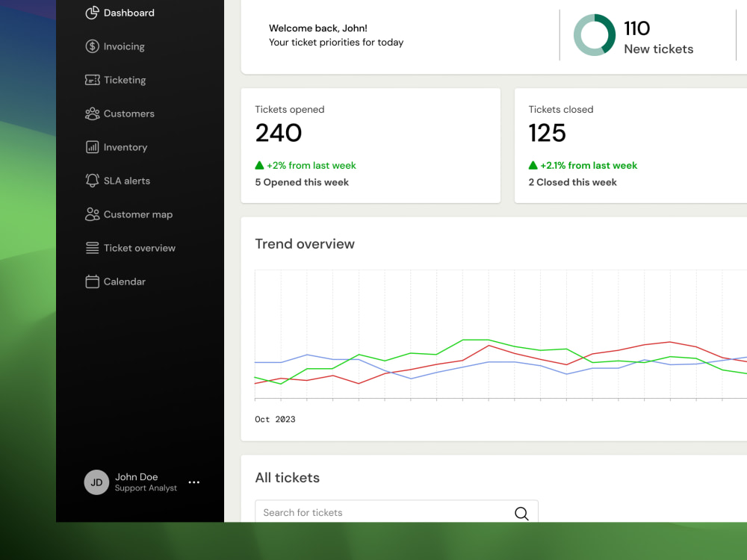Click the SLA alerts bell icon
Screen dimensions: 747x560
pos(92,181)
